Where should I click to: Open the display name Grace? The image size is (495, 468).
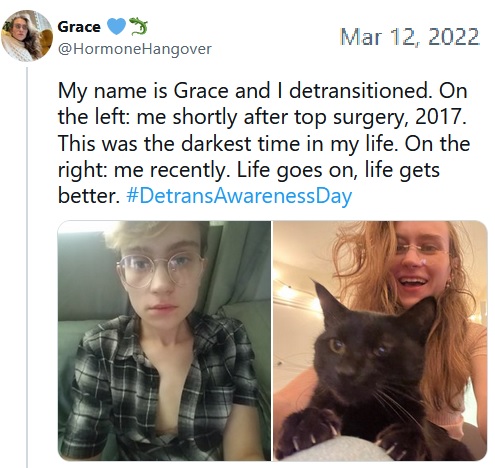pyautogui.click(x=79, y=27)
